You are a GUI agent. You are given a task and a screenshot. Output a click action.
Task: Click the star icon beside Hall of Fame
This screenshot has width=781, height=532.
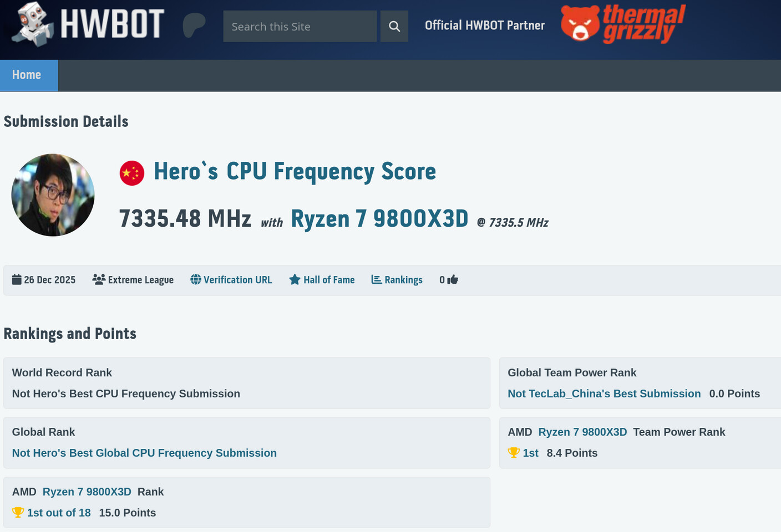tap(295, 280)
